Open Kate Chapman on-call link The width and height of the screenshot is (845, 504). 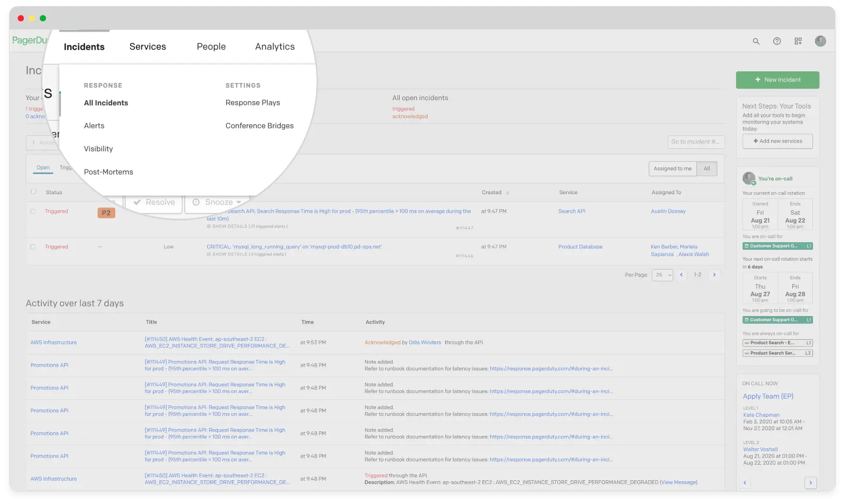coord(761,415)
